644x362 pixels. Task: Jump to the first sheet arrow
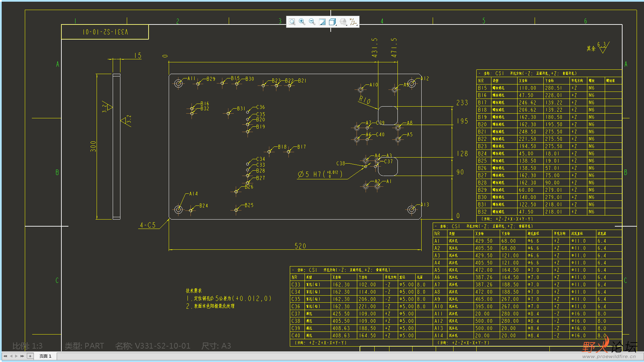click(5, 356)
